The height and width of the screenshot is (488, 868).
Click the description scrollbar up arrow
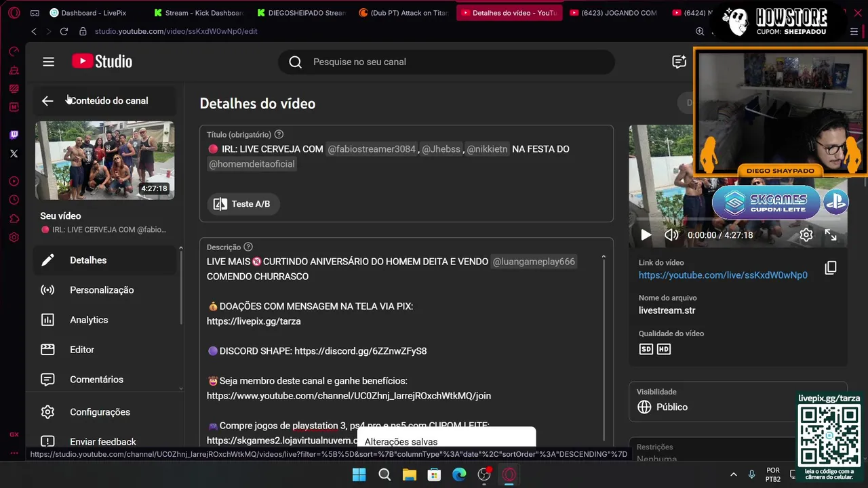[x=604, y=258]
